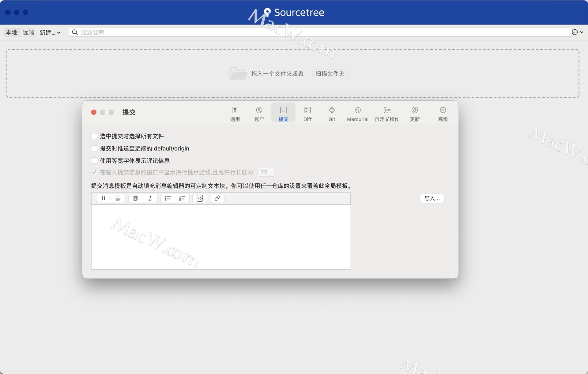Click the 导入... import button
The image size is (588, 374).
point(432,198)
